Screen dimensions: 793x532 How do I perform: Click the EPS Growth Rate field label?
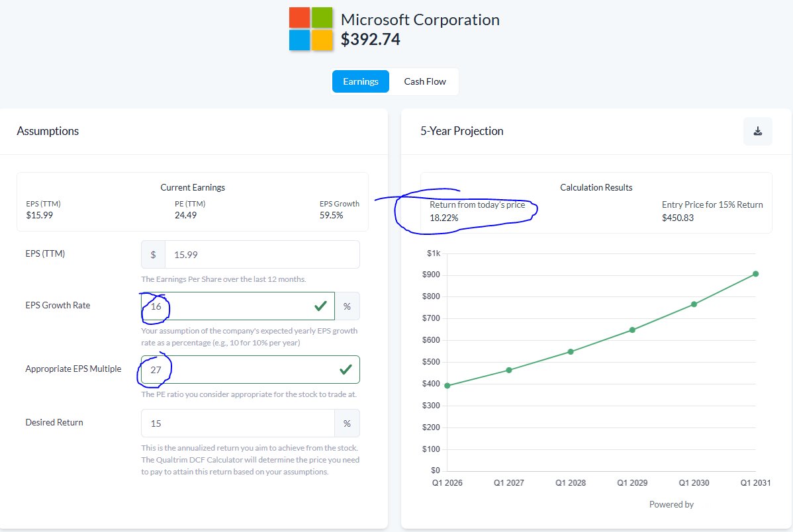58,306
